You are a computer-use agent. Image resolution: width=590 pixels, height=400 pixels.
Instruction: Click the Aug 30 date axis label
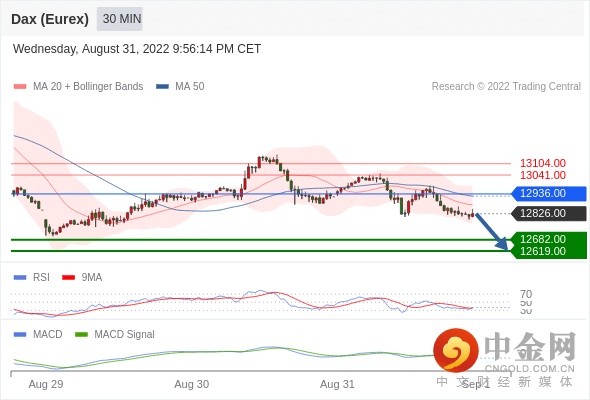point(192,385)
